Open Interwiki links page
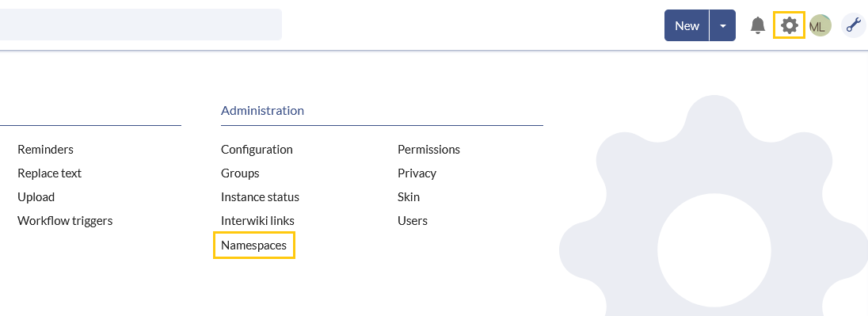Screen dimensions: 868x316 [x=258, y=221]
